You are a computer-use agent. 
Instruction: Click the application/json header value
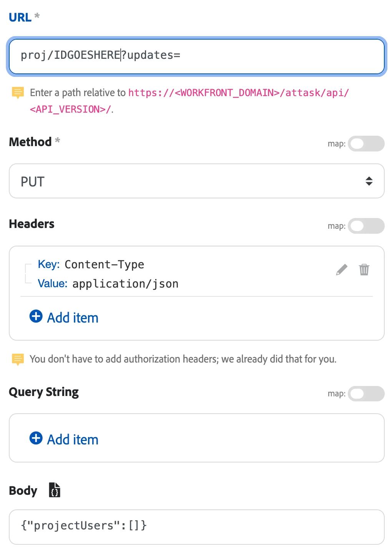tap(125, 284)
